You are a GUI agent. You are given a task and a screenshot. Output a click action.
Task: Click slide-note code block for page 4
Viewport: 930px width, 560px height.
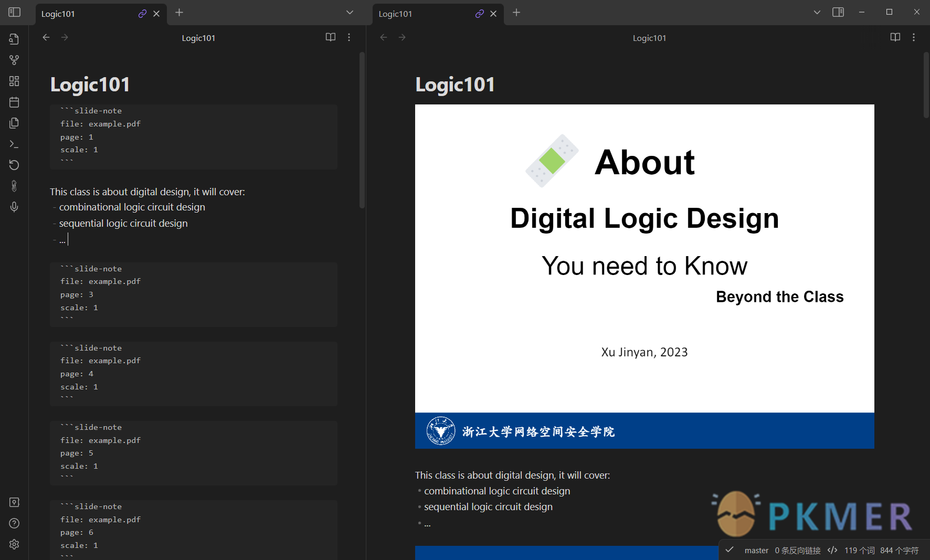coord(194,374)
